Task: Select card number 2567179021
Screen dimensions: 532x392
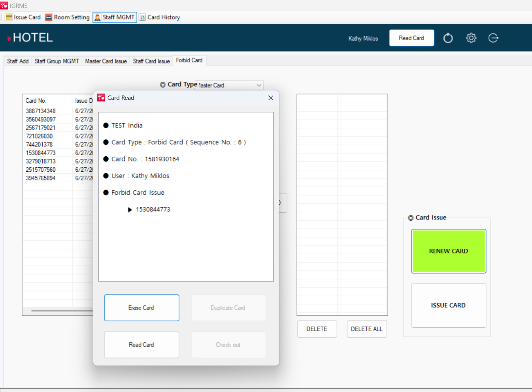Action: pos(41,128)
